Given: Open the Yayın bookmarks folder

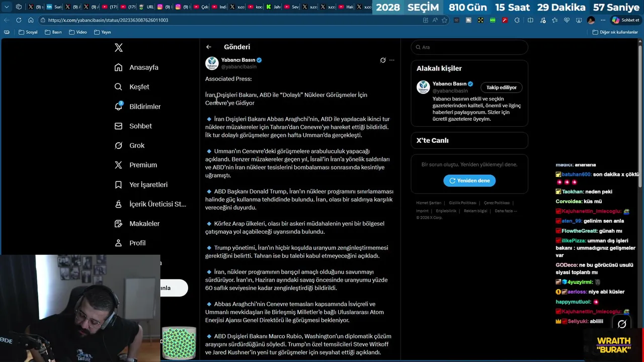Looking at the screenshot, I should click(102, 32).
